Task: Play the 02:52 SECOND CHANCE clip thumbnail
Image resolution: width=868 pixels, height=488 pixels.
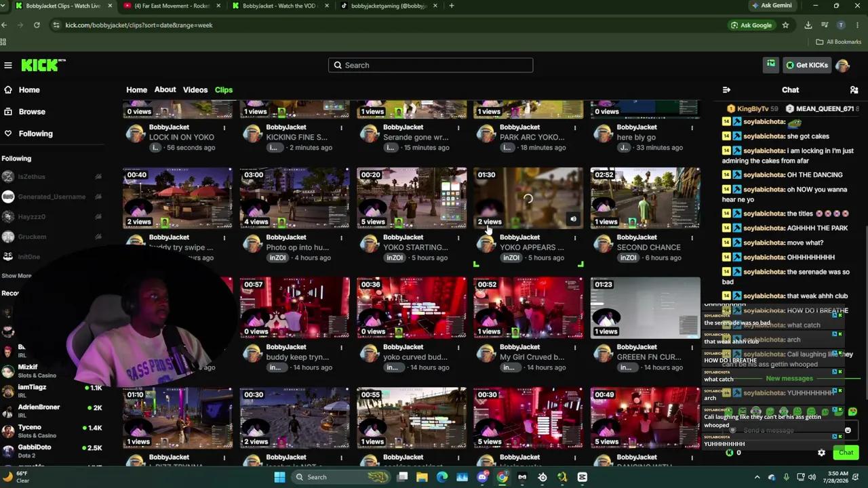Action: point(645,198)
